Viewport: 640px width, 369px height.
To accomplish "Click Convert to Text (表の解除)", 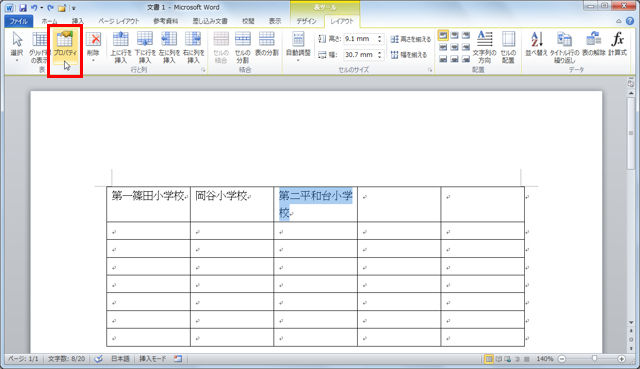I will 593,44.
